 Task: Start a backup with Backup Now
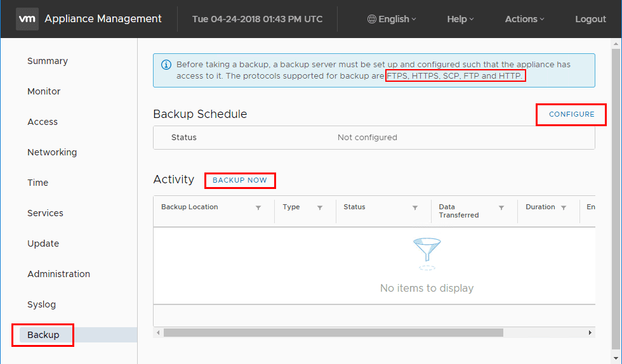click(x=240, y=180)
